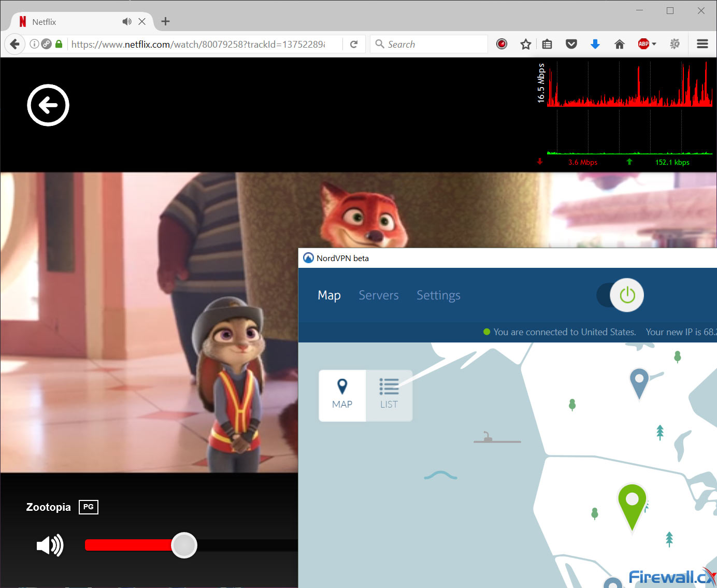717x588 pixels.
Task: Click the blue-gray server pin on map
Action: 639,383
